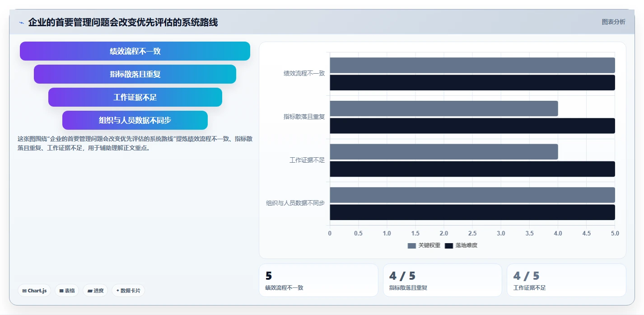Click x-axis tick label 2.5
644x315 pixels.
click(x=472, y=233)
